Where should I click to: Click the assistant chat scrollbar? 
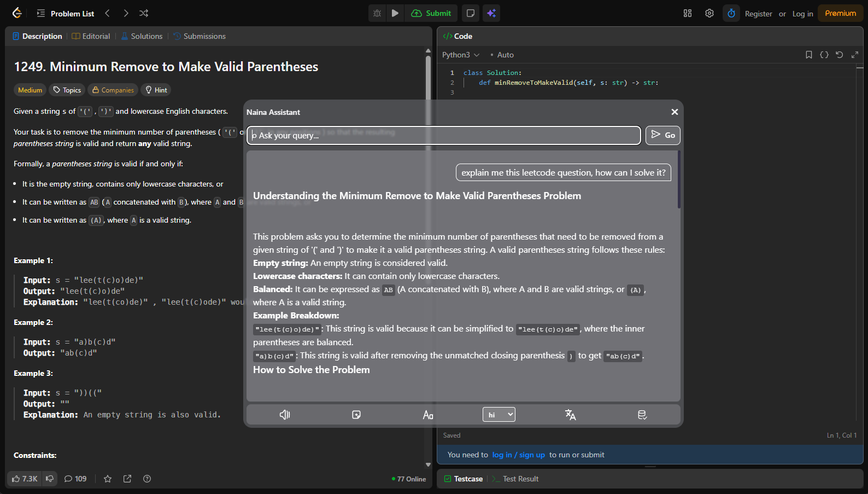coord(679,180)
